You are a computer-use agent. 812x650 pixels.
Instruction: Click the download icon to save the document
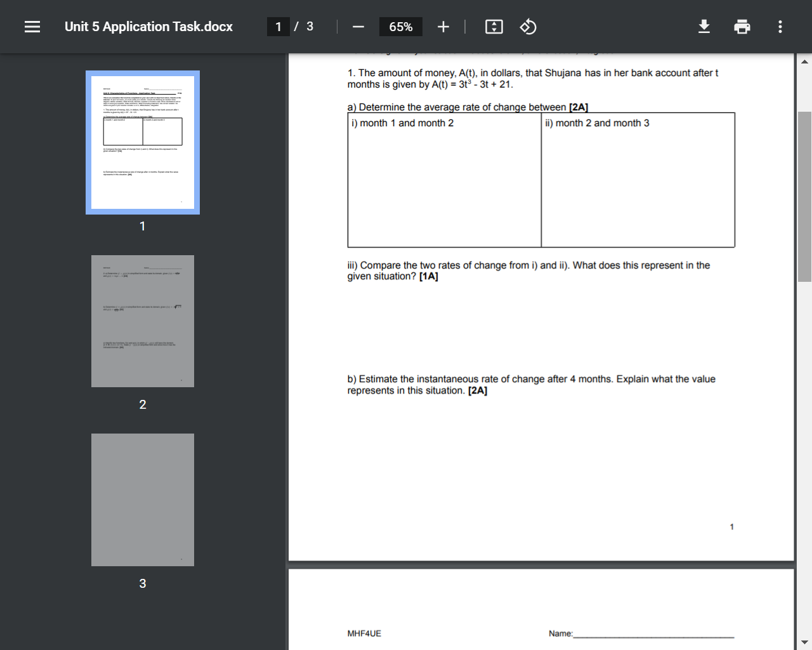click(704, 27)
